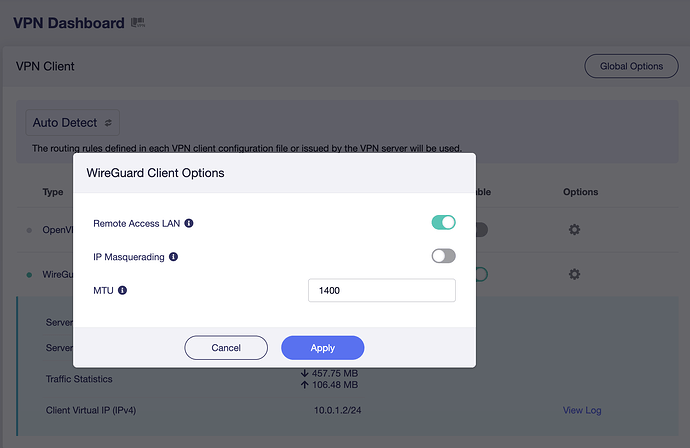Viewport: 690px width, 448px height.
Task: Open the Auto Detect mode dropdown
Action: pos(73,122)
